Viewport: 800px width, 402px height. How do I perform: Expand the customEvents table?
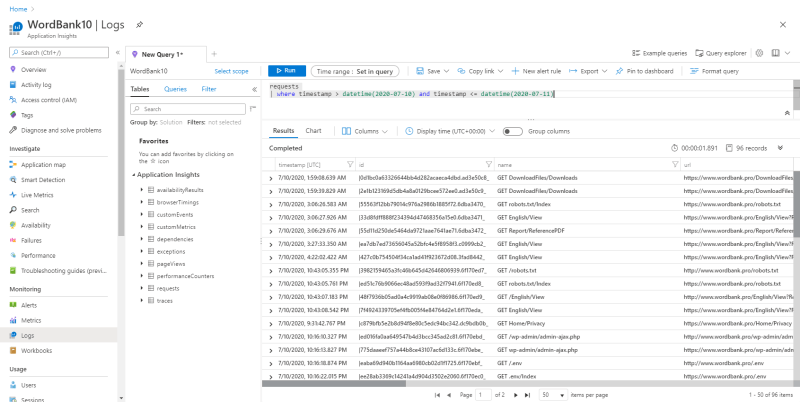coord(141,215)
